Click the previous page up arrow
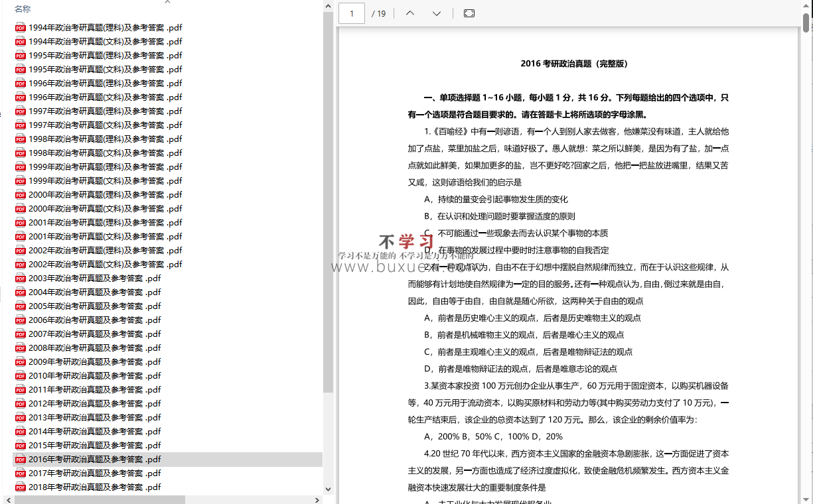The height and width of the screenshot is (504, 813). pyautogui.click(x=410, y=13)
